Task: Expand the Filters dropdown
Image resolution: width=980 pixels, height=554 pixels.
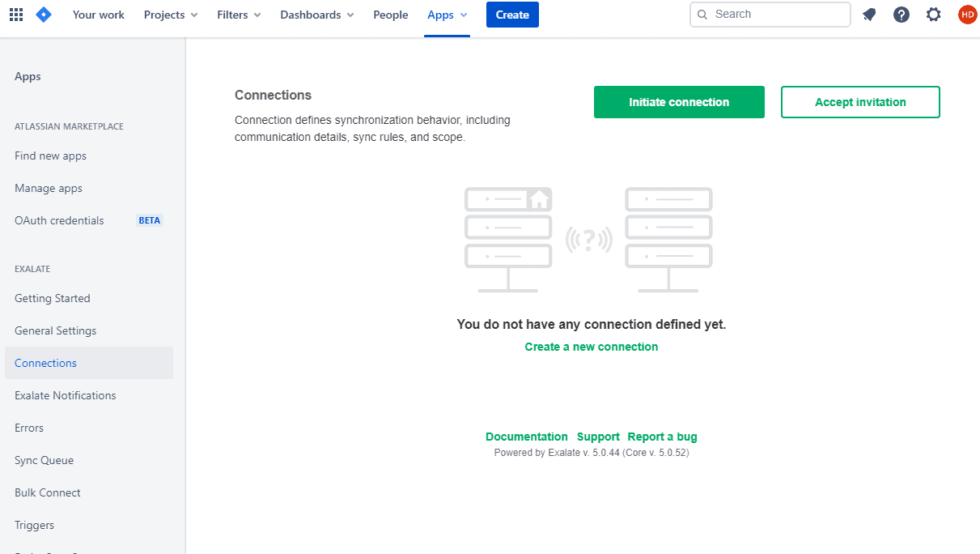Action: pos(240,15)
